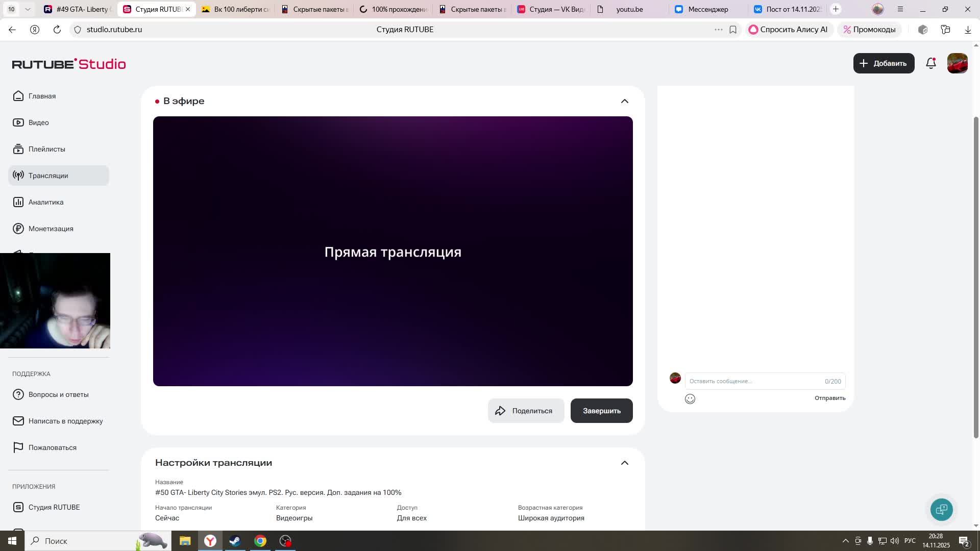Viewport: 980px width, 551px height.
Task: Open the Вопросы и ответы link
Action: [x=58, y=394]
